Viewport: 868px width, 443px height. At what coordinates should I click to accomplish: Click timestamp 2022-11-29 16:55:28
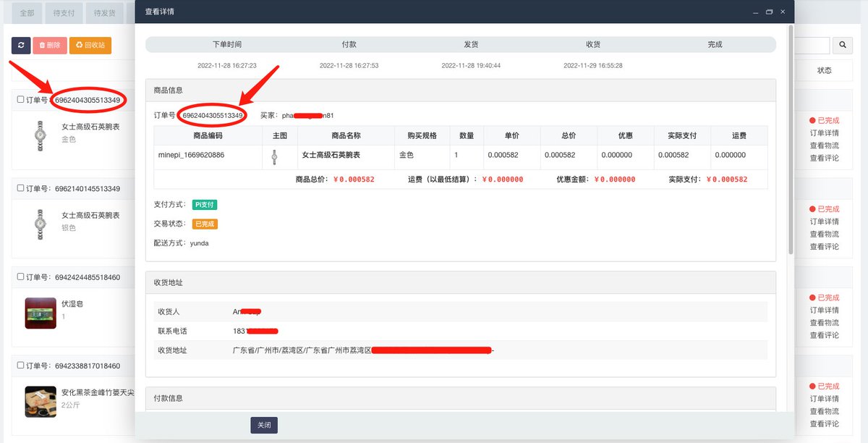point(593,65)
